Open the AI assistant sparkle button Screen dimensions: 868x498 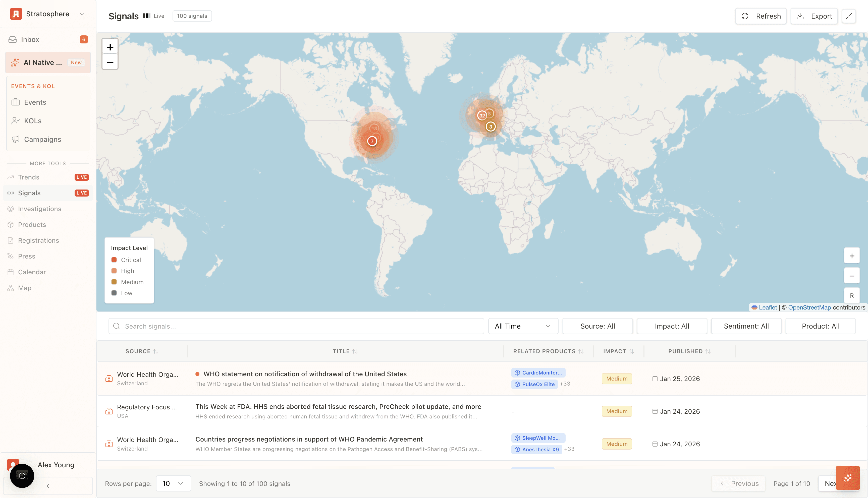(847, 478)
